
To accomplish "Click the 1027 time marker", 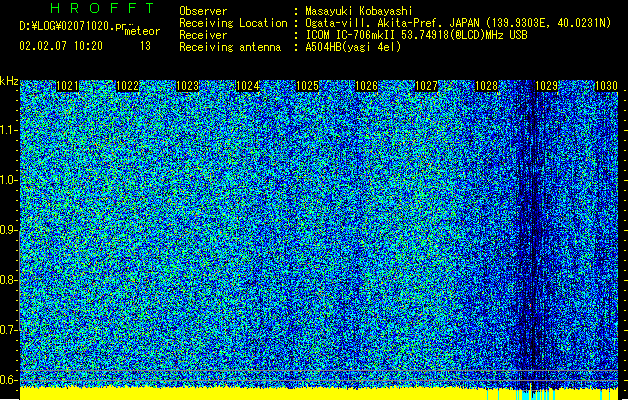I will (x=426, y=86).
